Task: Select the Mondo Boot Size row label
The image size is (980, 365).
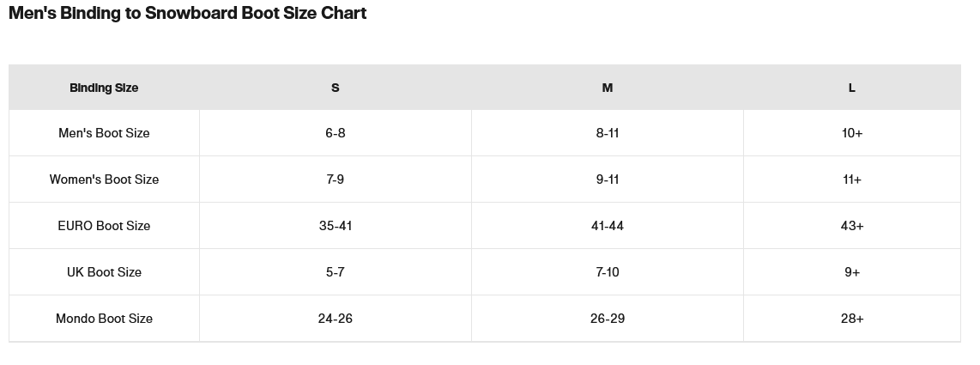Action: [x=104, y=319]
